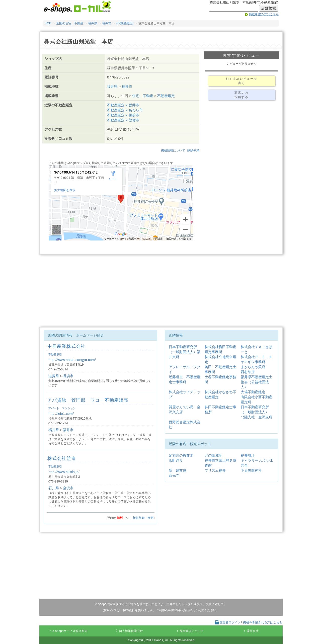Screen dimensions: 322x644
Task: Click 掲載情報について link
Action: [x=173, y=150]
